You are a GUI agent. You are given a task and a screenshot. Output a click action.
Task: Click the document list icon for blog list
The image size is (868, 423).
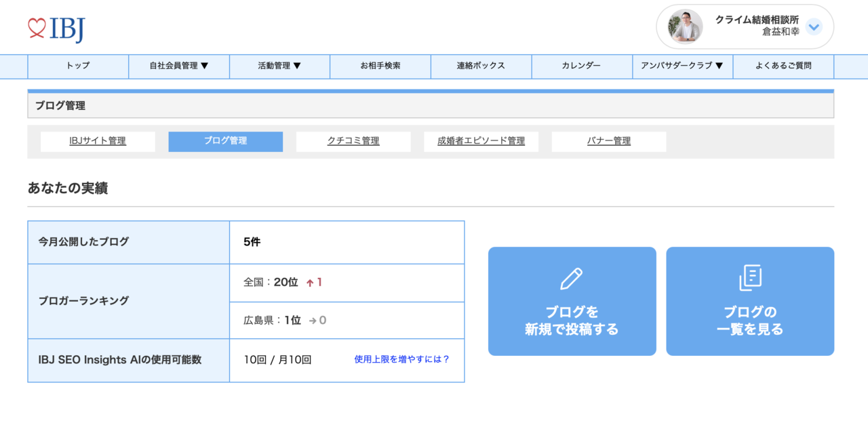point(750,279)
